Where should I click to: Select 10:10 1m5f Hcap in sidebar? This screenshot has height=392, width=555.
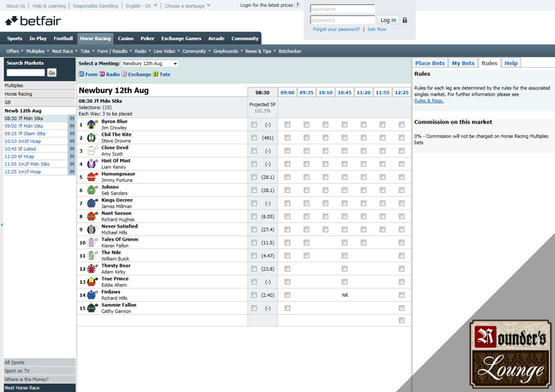click(23, 142)
